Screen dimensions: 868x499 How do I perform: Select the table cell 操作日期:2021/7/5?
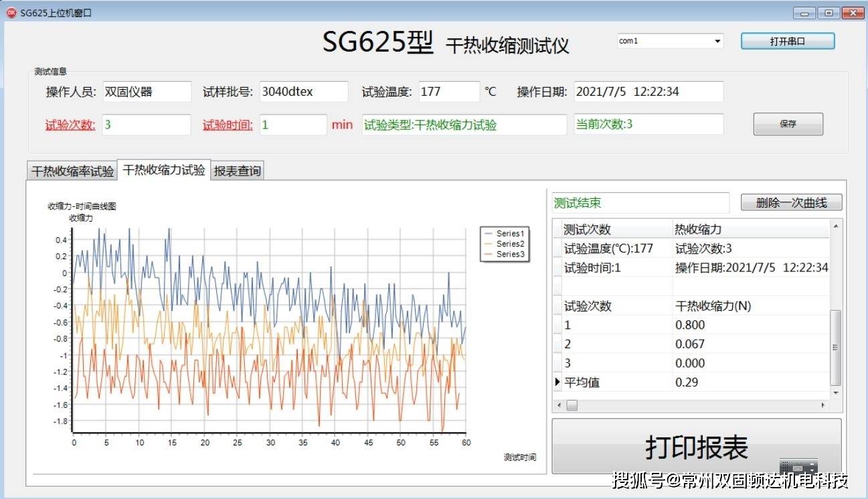point(751,267)
